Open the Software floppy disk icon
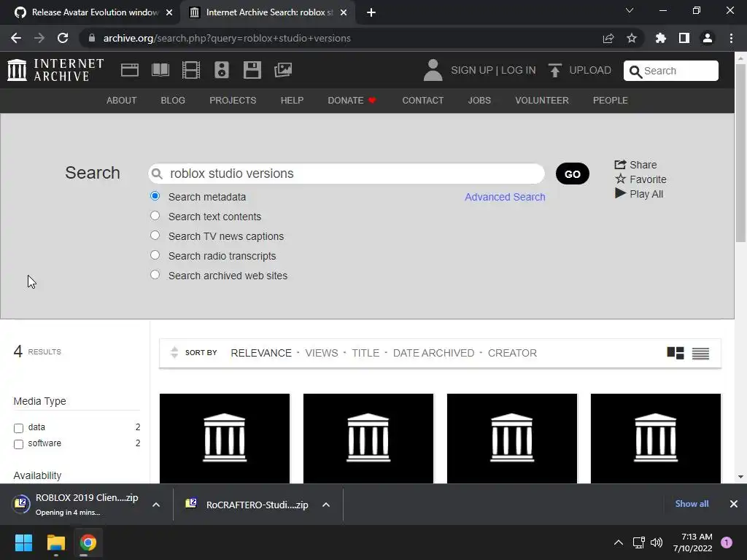The height and width of the screenshot is (560, 747). [252, 70]
